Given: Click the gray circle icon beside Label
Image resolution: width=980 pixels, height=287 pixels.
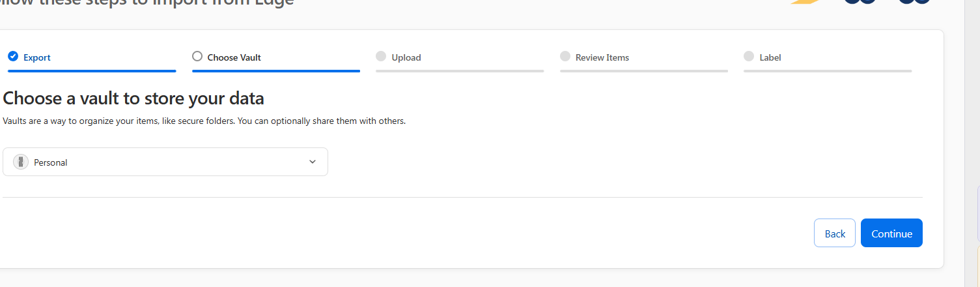Looking at the screenshot, I should pyautogui.click(x=749, y=57).
